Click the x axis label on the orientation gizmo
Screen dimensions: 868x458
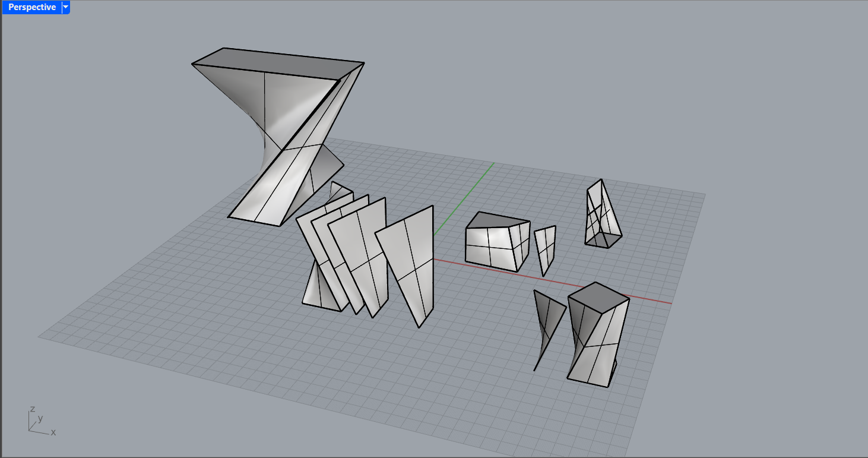pyautogui.click(x=52, y=432)
